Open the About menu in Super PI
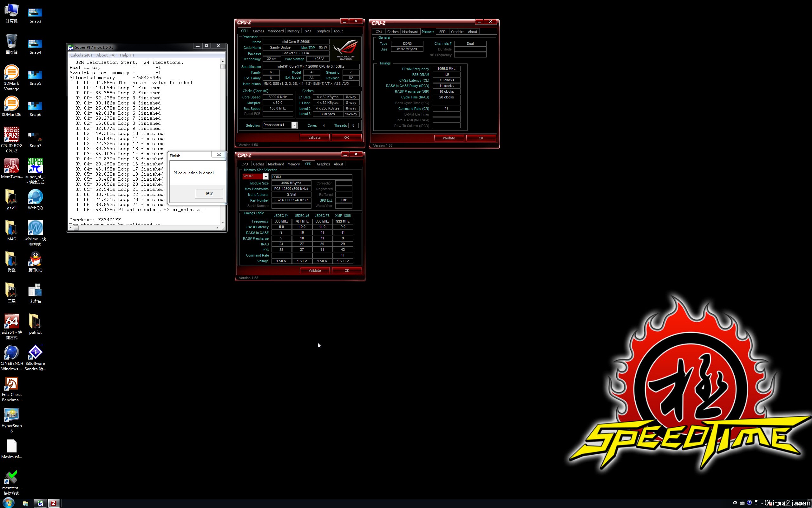Image resolution: width=812 pixels, height=508 pixels. coord(106,55)
